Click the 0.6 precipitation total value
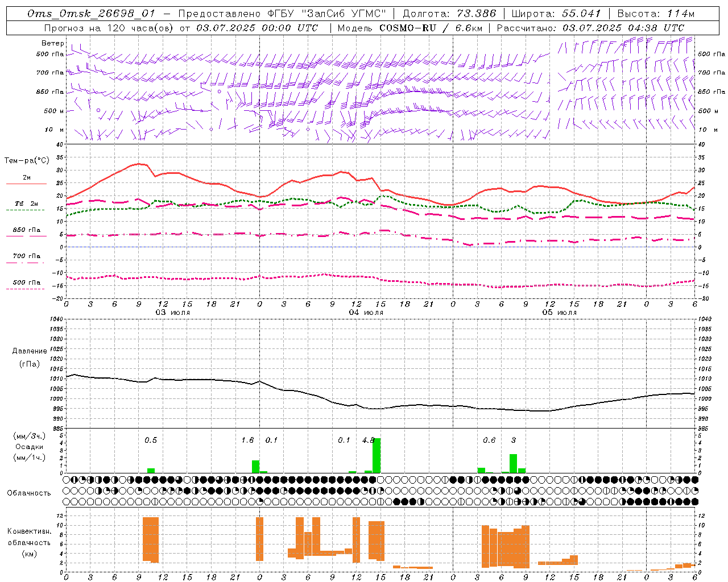The height and width of the screenshot is (582, 728). pos(489,440)
